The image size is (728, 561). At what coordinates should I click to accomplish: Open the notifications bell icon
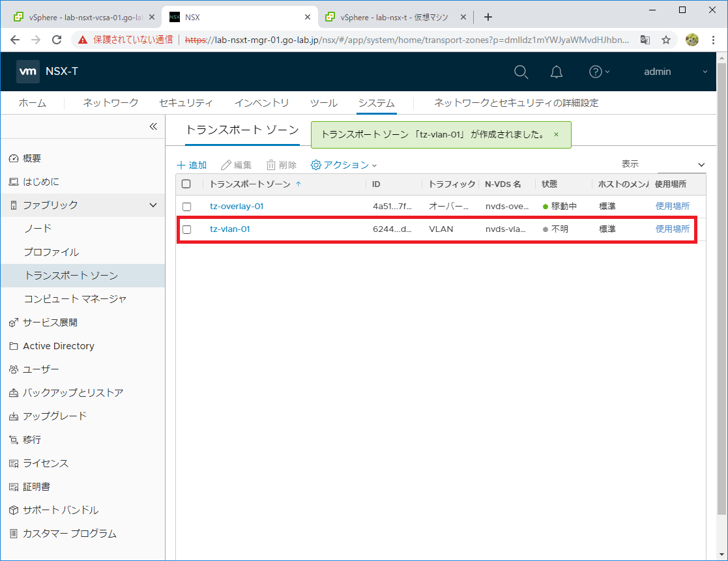[x=556, y=72]
